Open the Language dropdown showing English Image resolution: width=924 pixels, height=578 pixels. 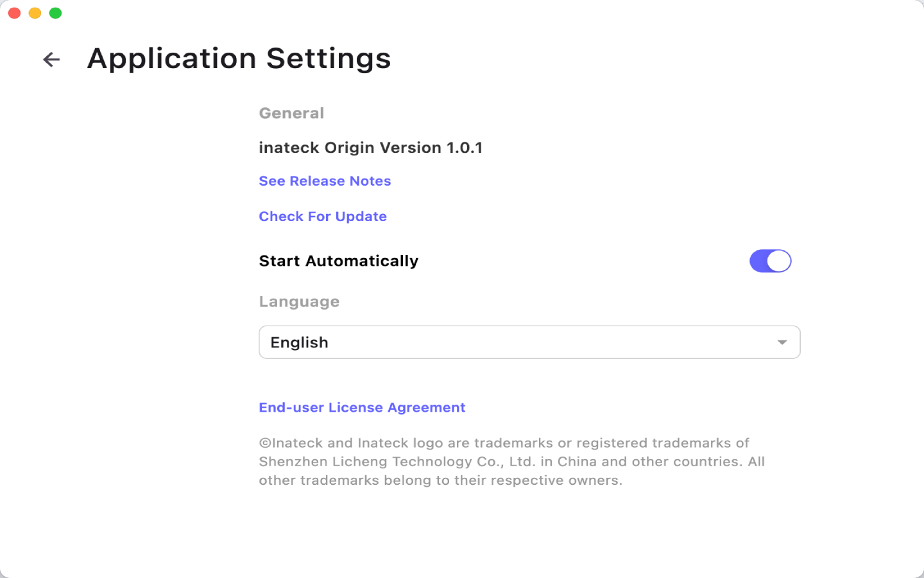point(529,342)
